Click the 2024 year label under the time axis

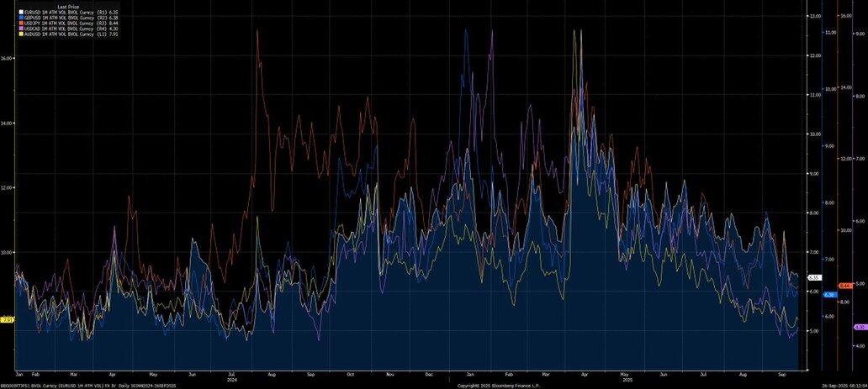pyautogui.click(x=232, y=380)
